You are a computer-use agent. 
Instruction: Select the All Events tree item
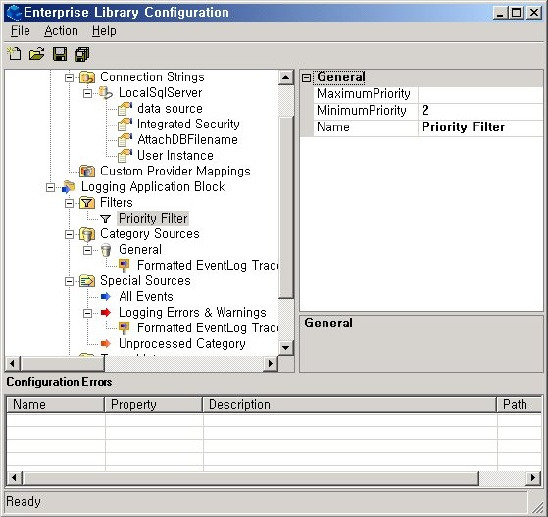point(146,297)
